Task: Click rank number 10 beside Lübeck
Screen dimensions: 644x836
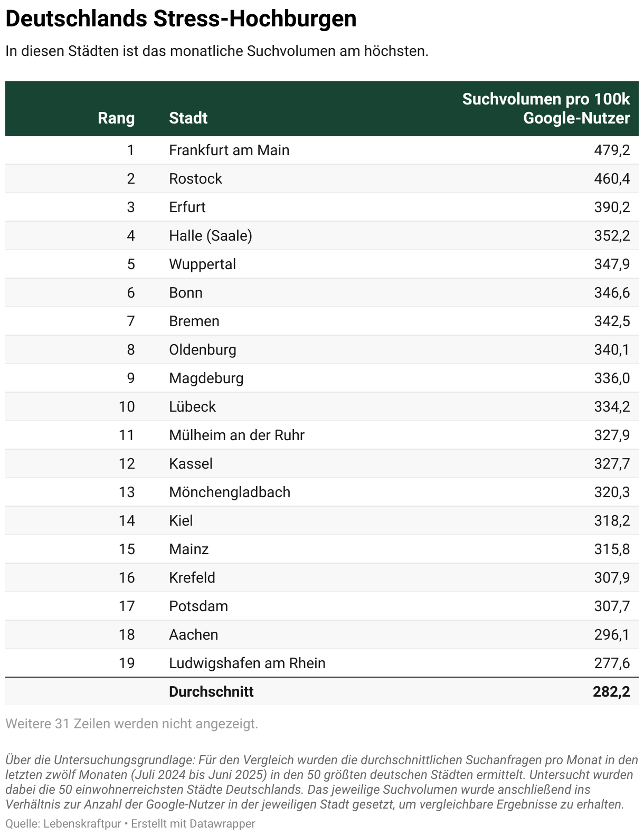Action: tap(127, 407)
